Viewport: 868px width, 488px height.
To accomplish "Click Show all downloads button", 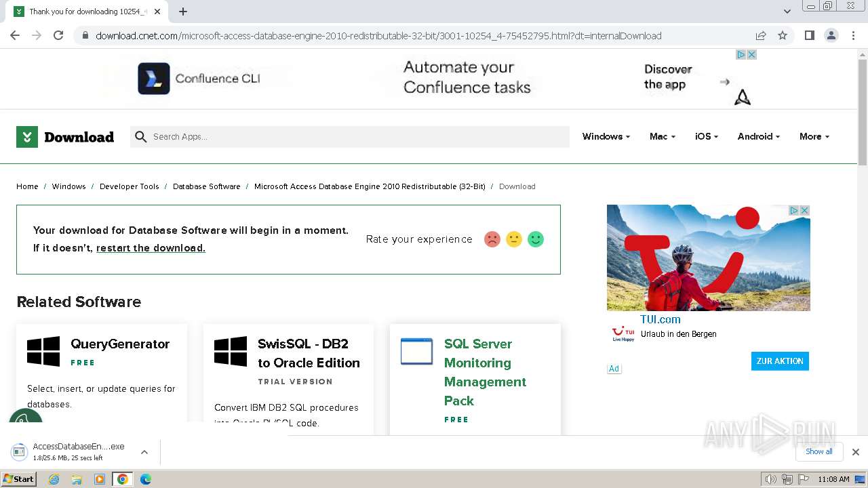I will (818, 451).
